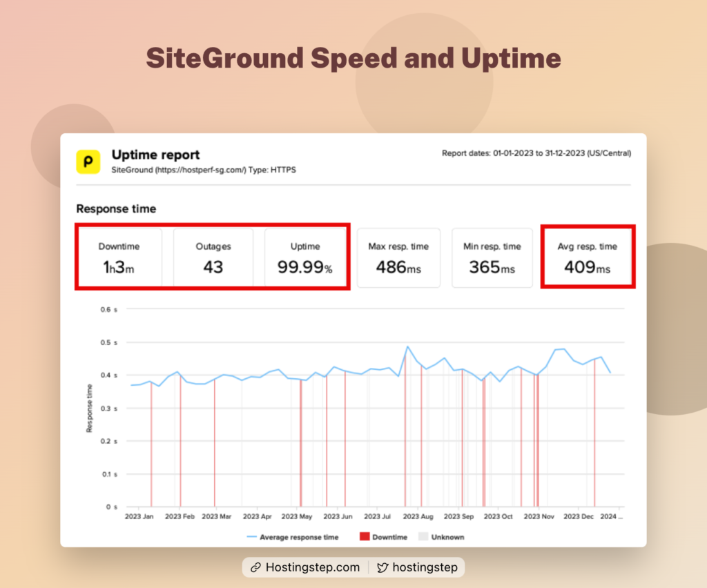The width and height of the screenshot is (707, 588).
Task: Select the Uptime 99.99% stat card
Action: coord(305,257)
